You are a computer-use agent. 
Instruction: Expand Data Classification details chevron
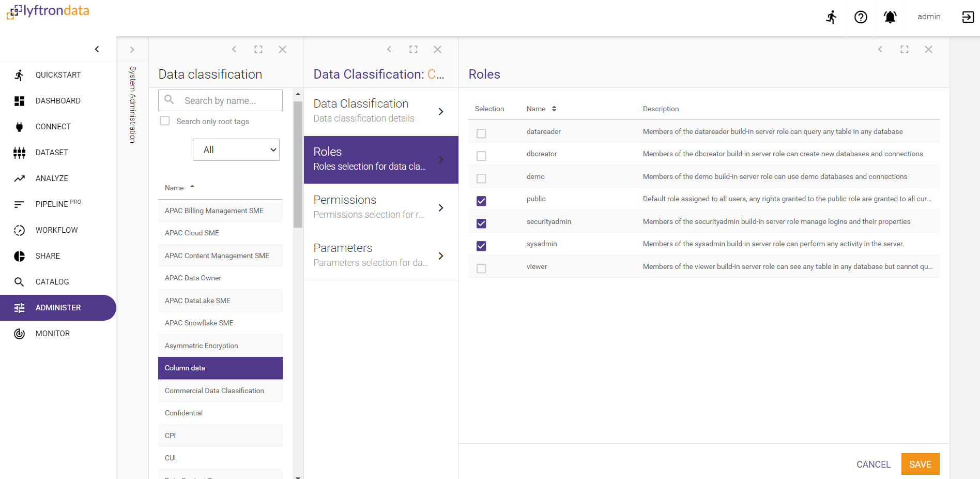click(441, 112)
